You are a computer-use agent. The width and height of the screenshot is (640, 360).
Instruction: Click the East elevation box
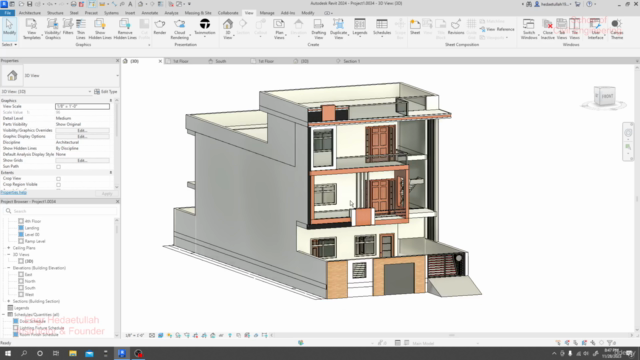click(21, 275)
